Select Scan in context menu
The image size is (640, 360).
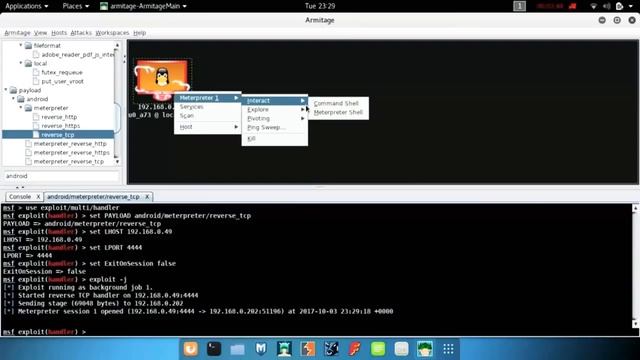pyautogui.click(x=208, y=116)
